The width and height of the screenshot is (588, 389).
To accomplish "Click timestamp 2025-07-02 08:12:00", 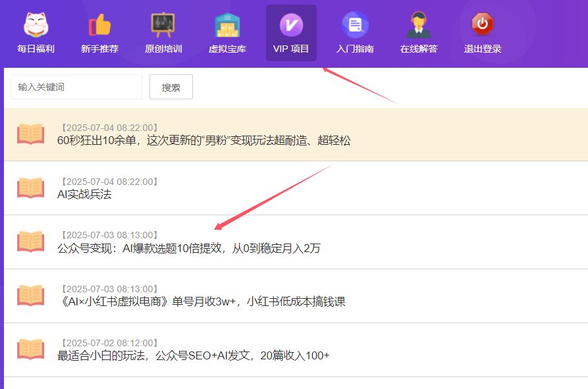I will [x=109, y=343].
